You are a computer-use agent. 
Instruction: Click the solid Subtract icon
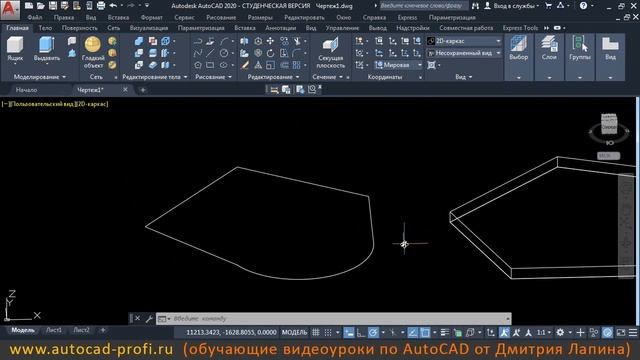click(152, 41)
